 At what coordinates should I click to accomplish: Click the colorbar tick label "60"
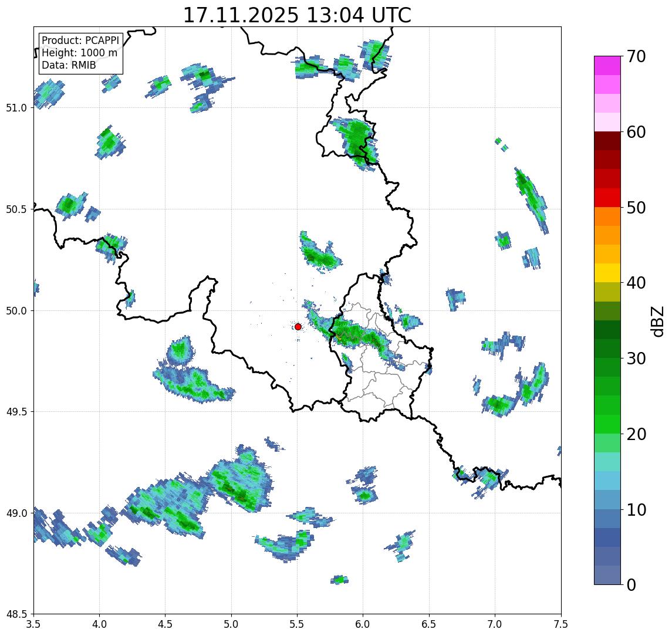636,133
